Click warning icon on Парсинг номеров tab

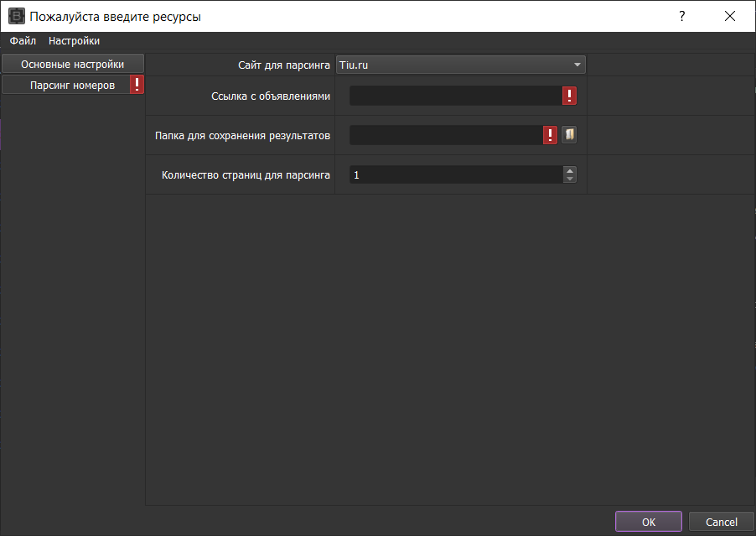click(137, 85)
